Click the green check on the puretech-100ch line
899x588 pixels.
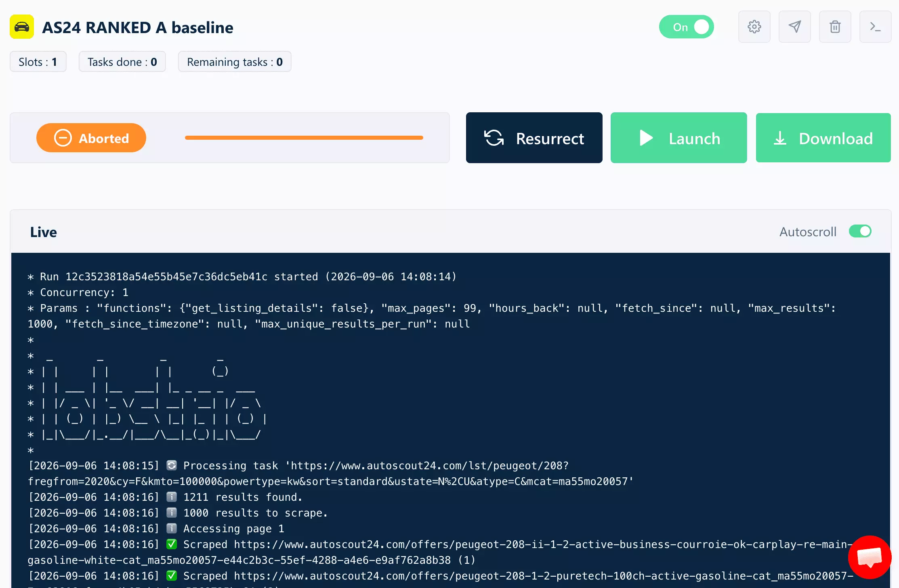[x=172, y=575]
